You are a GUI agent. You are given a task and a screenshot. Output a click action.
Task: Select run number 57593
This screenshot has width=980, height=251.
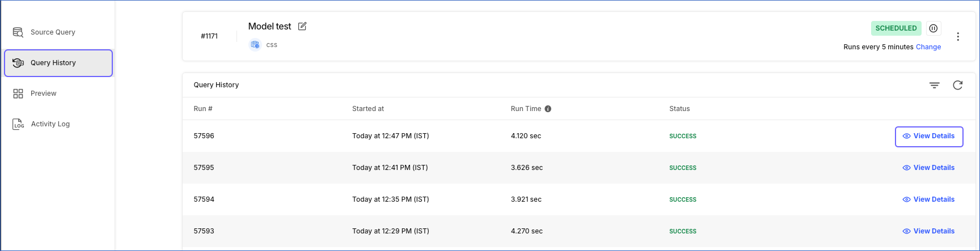204,231
